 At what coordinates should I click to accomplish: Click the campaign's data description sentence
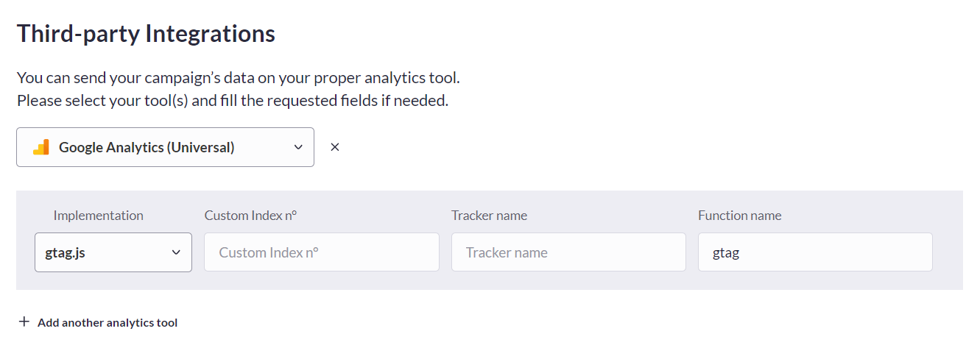(238, 77)
